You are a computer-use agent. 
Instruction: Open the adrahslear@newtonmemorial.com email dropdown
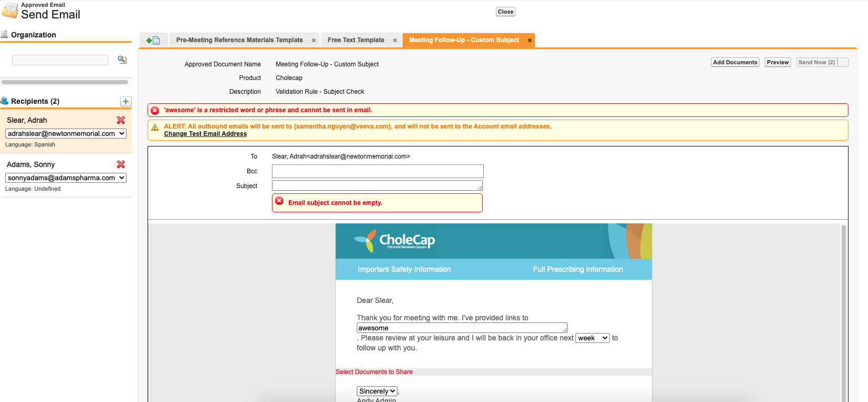pyautogui.click(x=66, y=134)
